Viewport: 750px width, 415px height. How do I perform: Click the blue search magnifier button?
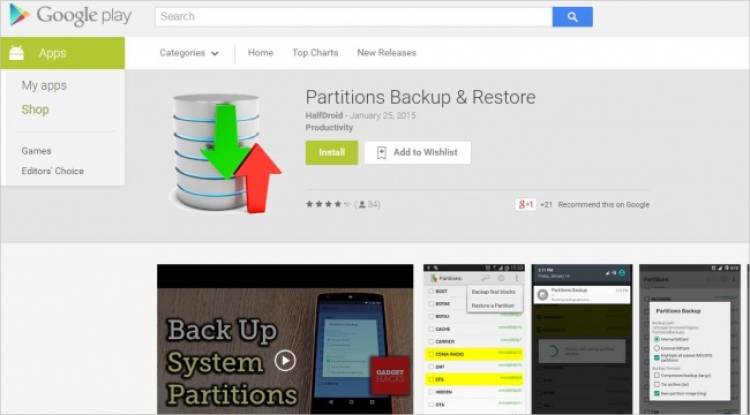(x=572, y=17)
